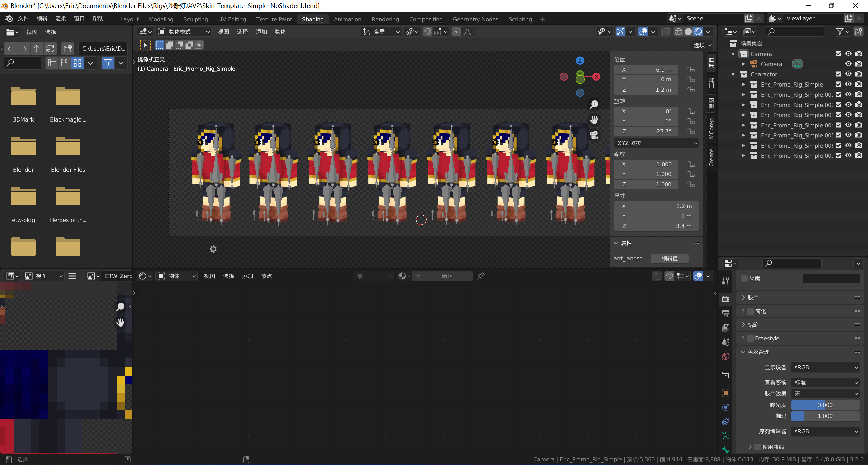Hide Eric_Promo_Rig_Simple.001 in viewport
The width and height of the screenshot is (868, 465).
pyautogui.click(x=848, y=94)
